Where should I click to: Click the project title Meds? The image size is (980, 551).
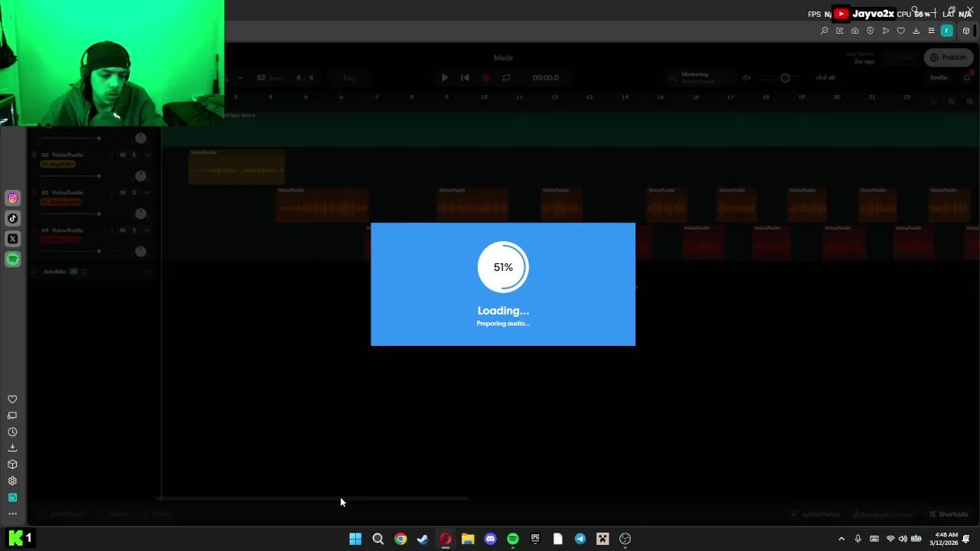click(x=503, y=57)
